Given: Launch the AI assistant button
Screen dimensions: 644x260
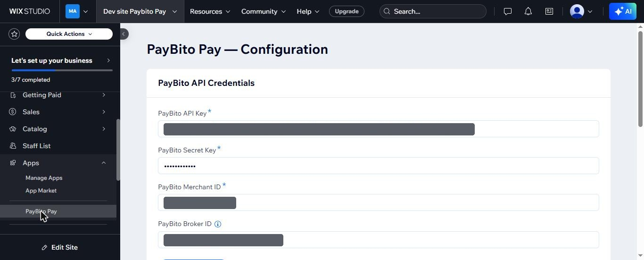Looking at the screenshot, I should 622,11.
